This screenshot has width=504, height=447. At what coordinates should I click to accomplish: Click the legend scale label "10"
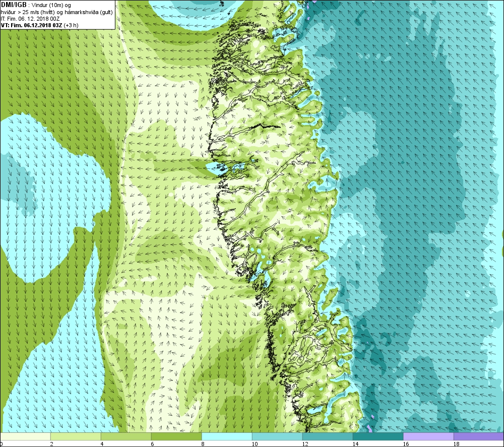point(255,444)
